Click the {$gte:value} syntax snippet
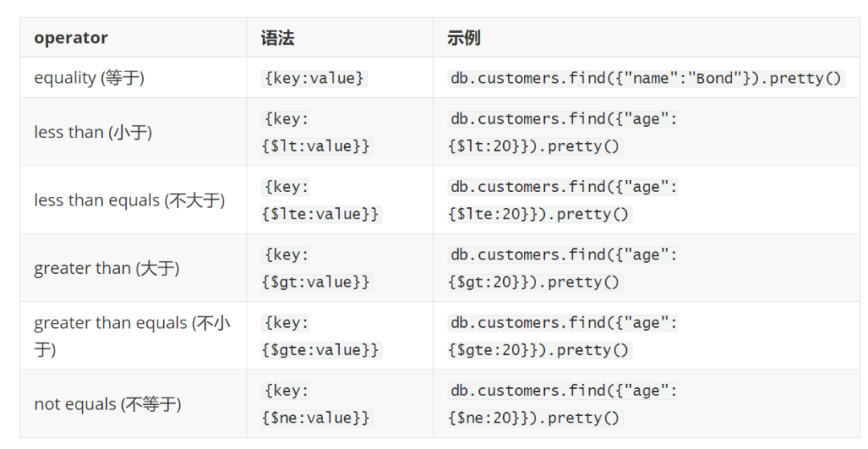 [321, 350]
